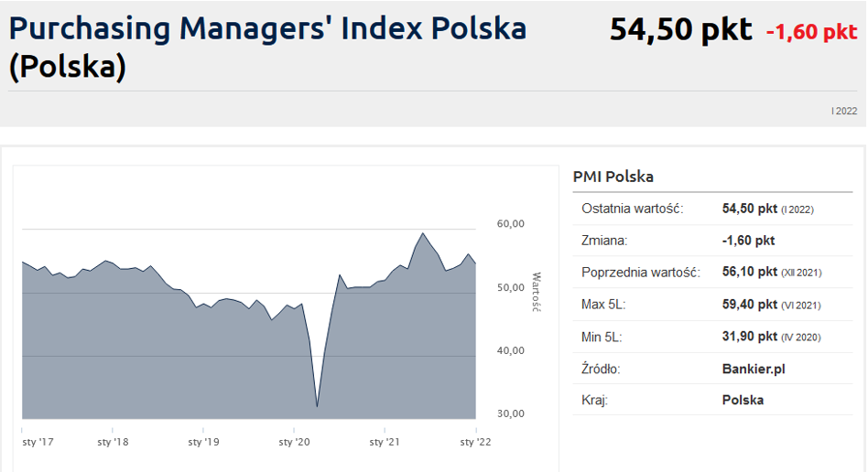Click the 54,50 pkt headline value
This screenshot has width=868, height=472.
coord(680,29)
